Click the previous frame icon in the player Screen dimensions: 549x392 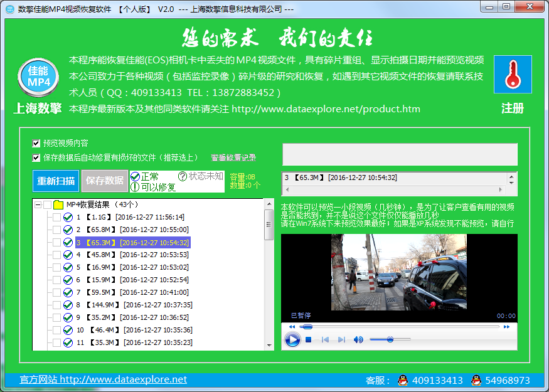(325, 338)
